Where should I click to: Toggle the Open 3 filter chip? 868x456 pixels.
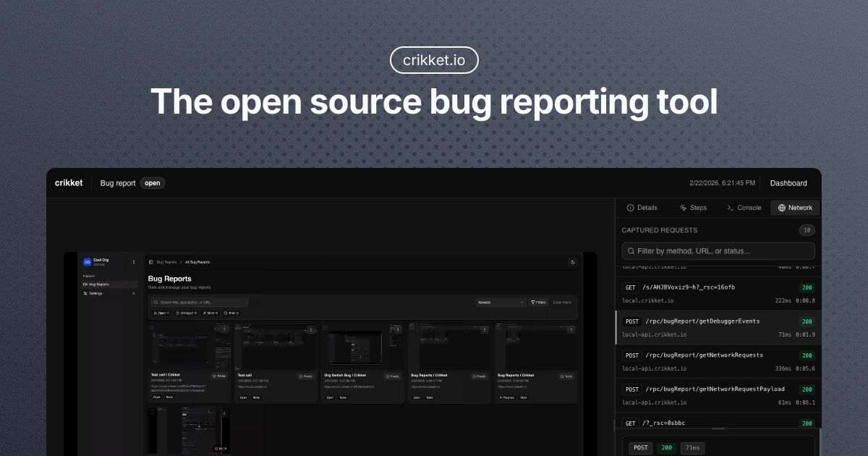[x=161, y=313]
